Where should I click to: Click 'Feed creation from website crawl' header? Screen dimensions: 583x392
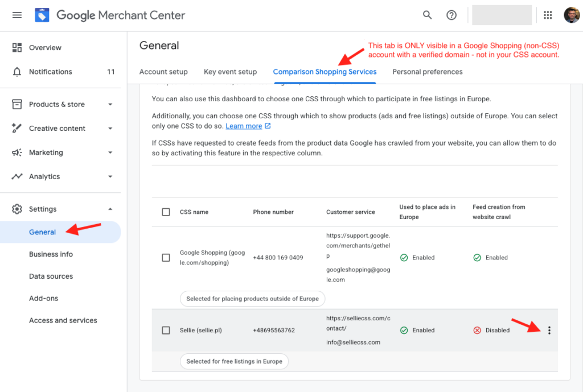tap(499, 212)
